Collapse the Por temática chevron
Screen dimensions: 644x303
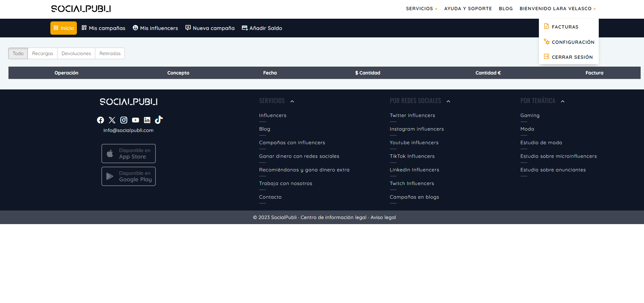point(563,101)
